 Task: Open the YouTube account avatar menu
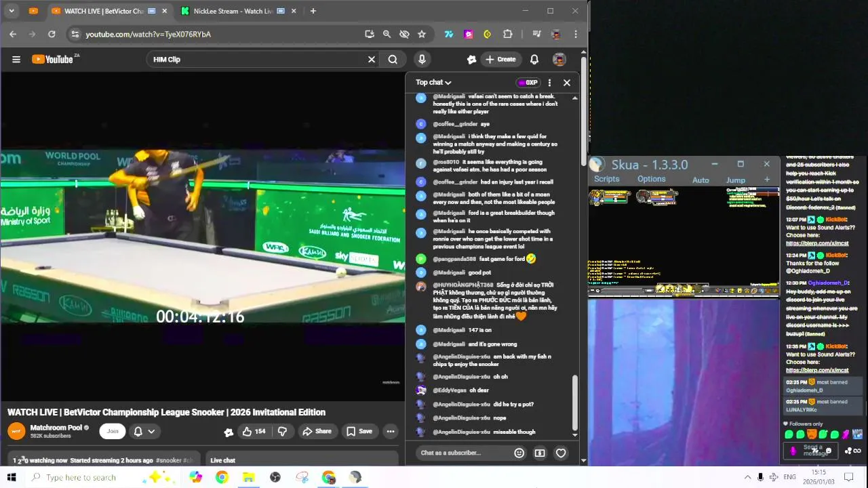click(559, 60)
